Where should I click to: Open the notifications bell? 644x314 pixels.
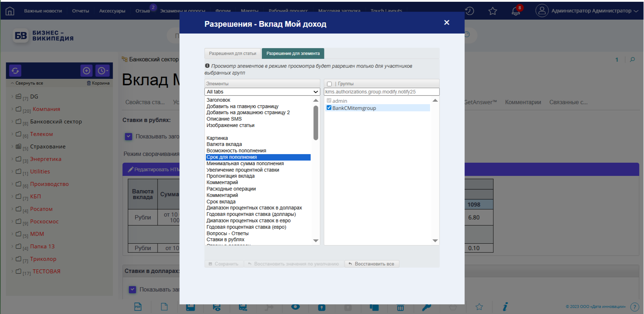click(x=516, y=11)
